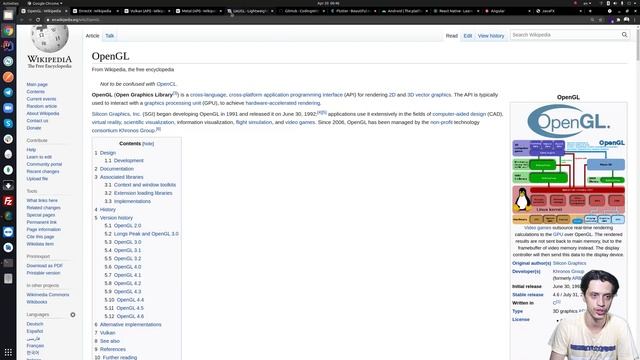Image resolution: width=640 pixels, height=360 pixels.
Task: Close the Vulkan (API) tab
Action: 169,11
